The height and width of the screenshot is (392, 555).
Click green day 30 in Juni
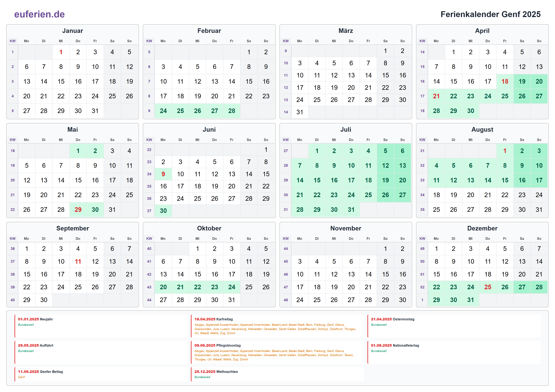(163, 211)
